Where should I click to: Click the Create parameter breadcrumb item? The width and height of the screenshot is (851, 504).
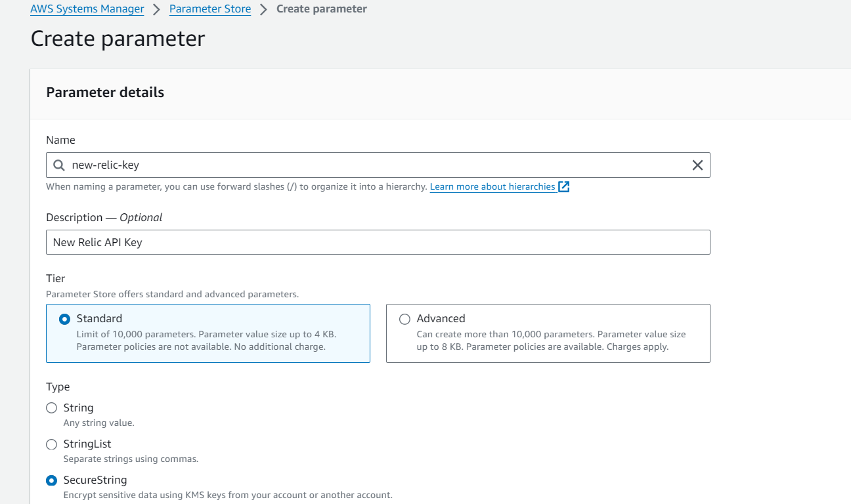(322, 9)
